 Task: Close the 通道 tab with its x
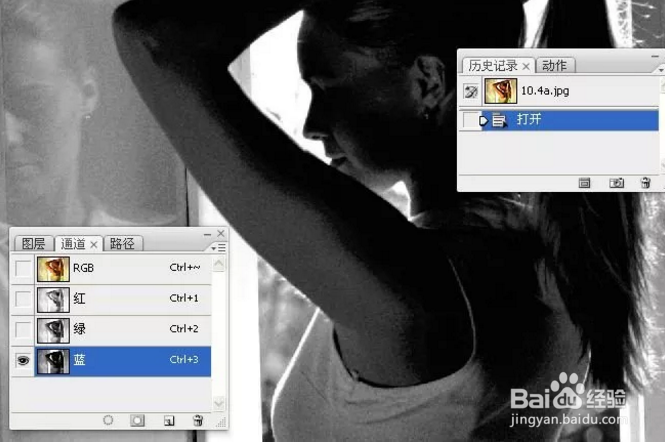pyautogui.click(x=94, y=245)
